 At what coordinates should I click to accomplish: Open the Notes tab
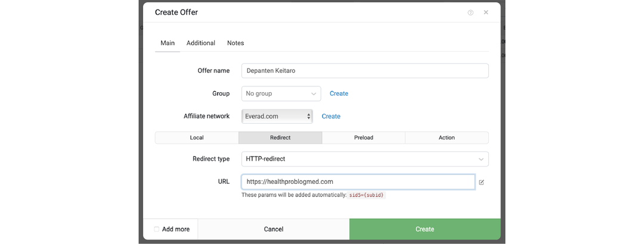[236, 43]
